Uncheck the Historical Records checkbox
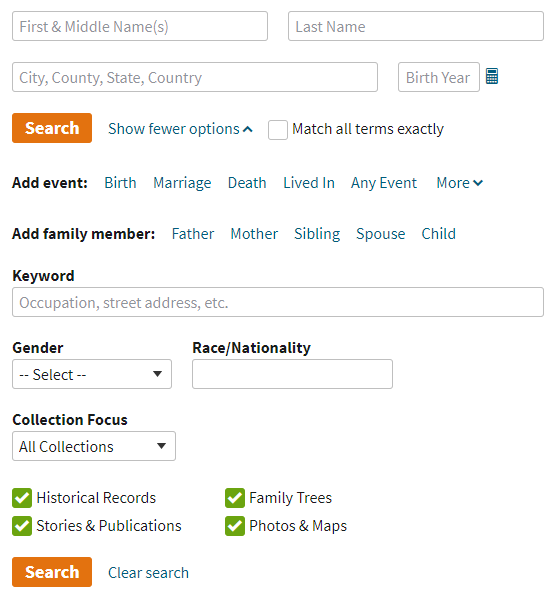This screenshot has width=554, height=593. pyautogui.click(x=22, y=498)
